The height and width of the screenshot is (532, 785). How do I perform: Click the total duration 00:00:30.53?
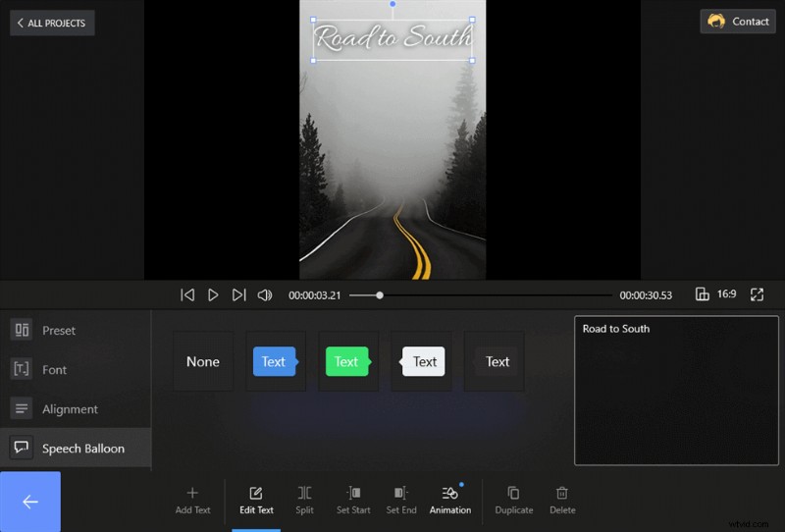click(646, 295)
